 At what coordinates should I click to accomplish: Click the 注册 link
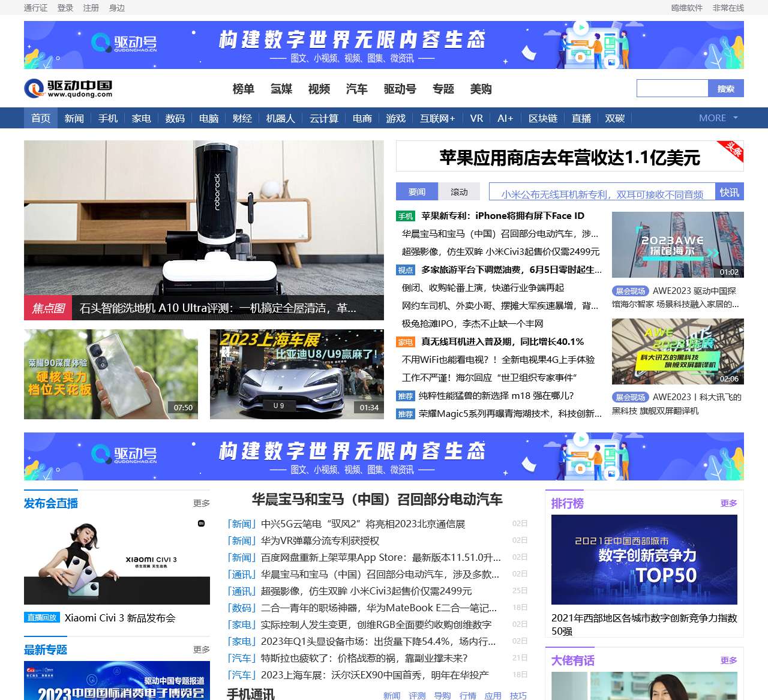(91, 8)
